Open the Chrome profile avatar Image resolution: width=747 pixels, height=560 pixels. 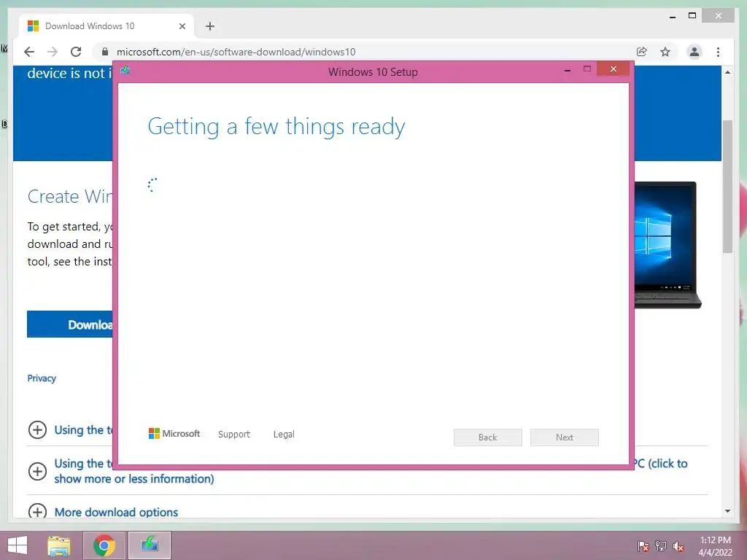click(x=694, y=52)
